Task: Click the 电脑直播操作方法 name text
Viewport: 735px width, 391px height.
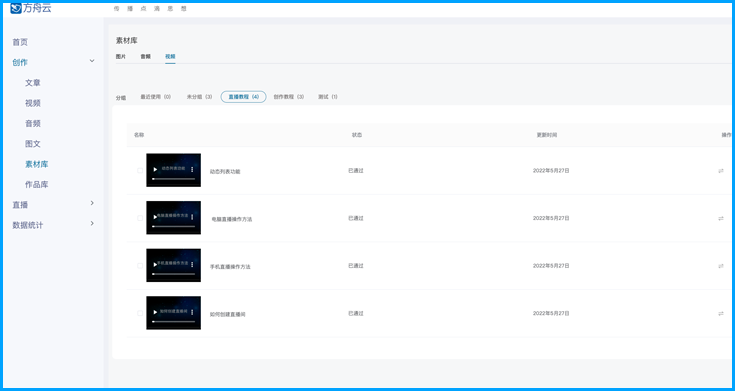Action: [232, 219]
